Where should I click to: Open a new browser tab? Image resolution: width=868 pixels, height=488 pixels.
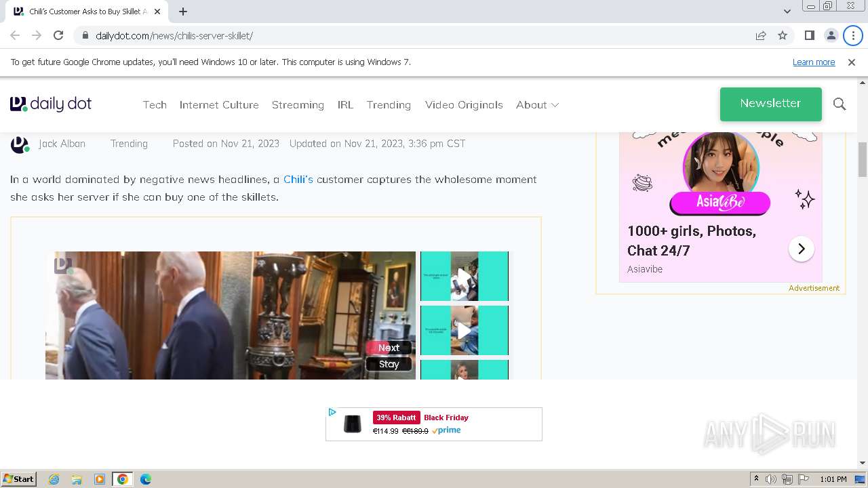183,12
